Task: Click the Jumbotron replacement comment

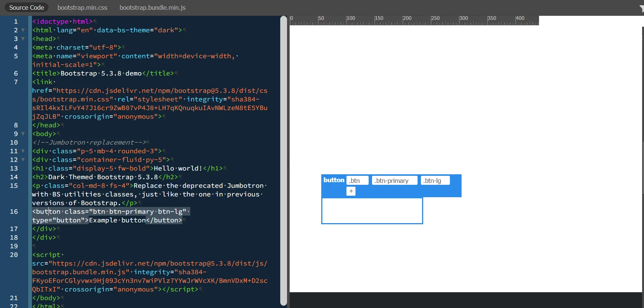Action: coord(89,142)
